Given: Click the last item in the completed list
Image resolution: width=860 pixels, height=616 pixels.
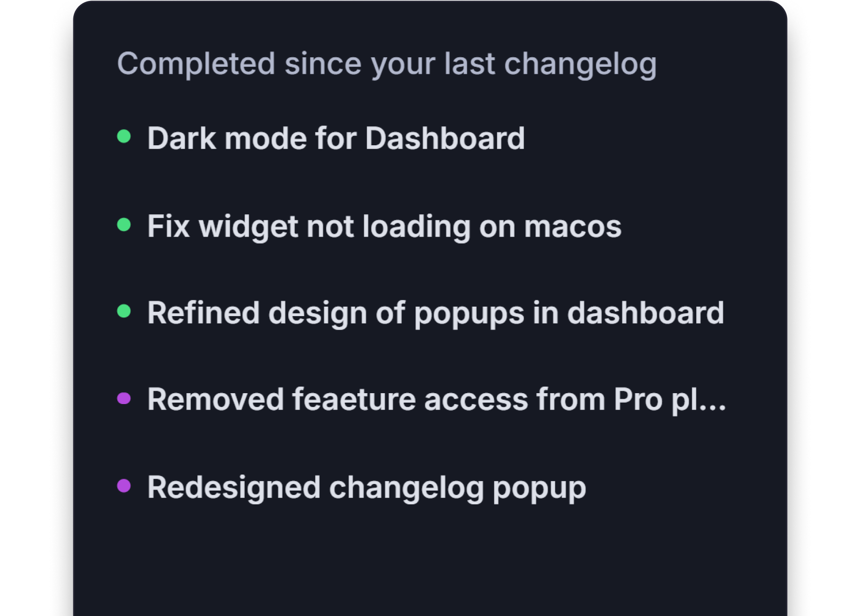Looking at the screenshot, I should (x=366, y=487).
